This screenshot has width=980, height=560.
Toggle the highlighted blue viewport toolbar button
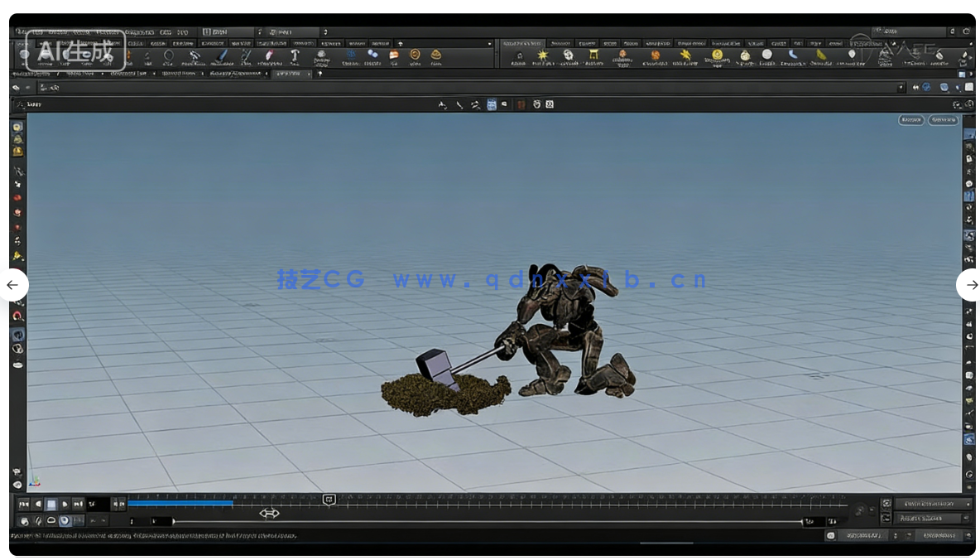[492, 104]
